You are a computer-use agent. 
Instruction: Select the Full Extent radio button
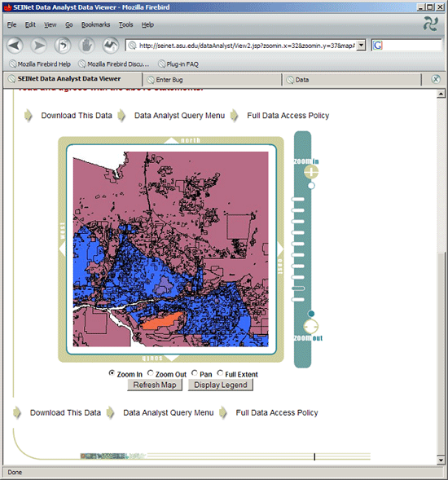coord(220,373)
